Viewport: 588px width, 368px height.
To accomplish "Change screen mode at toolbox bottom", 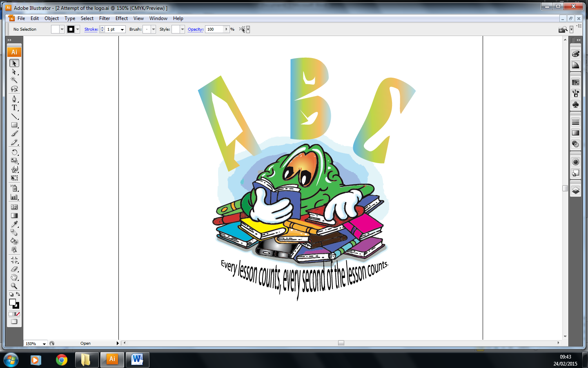I will tap(14, 321).
